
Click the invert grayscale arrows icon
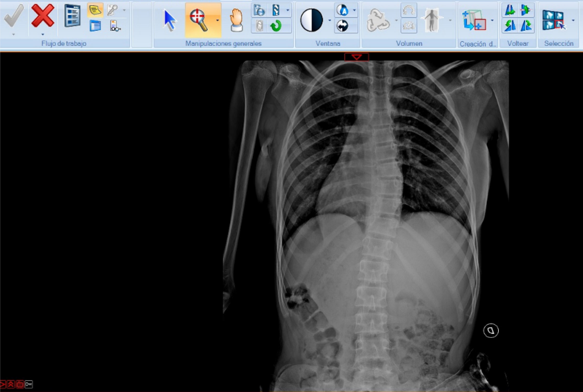(343, 26)
